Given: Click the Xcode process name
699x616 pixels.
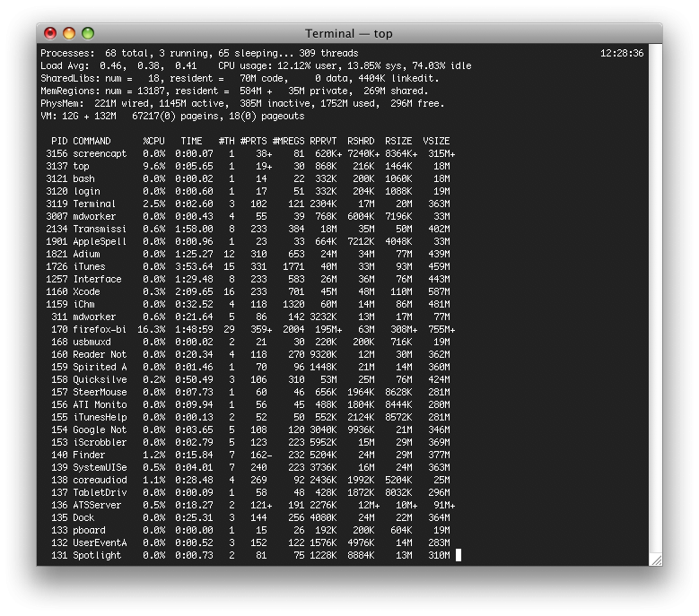Looking at the screenshot, I should click(86, 291).
